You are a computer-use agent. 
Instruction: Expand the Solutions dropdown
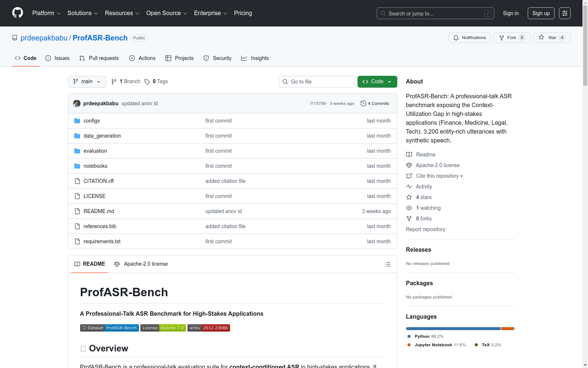pyautogui.click(x=83, y=13)
